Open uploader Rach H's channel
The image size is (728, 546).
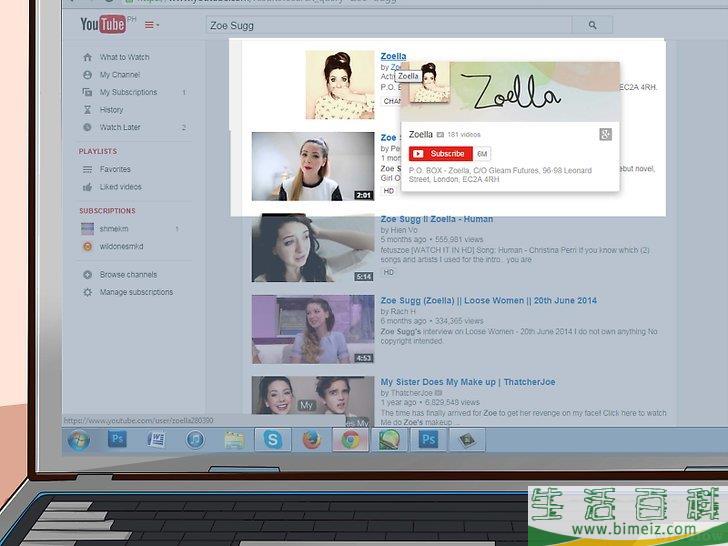tap(403, 312)
